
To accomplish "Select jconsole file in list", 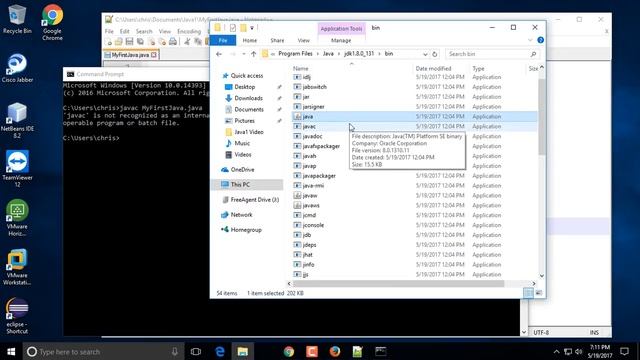I will coord(414,225).
